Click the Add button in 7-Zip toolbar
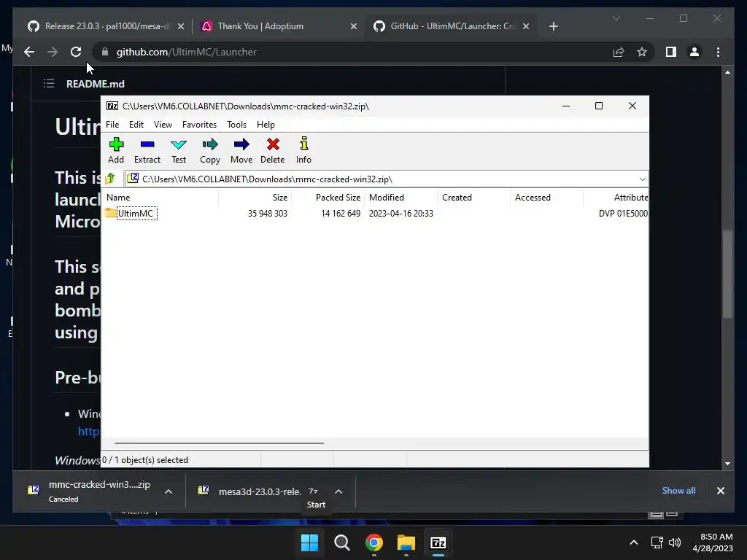The width and height of the screenshot is (747, 560). (116, 150)
